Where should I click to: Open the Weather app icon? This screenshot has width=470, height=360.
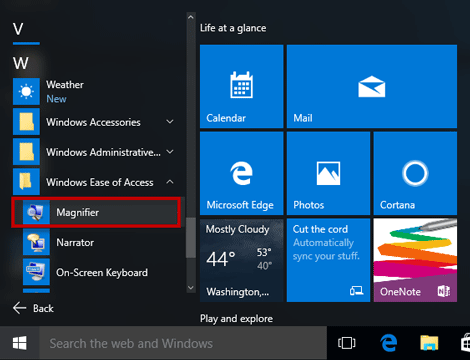point(26,91)
